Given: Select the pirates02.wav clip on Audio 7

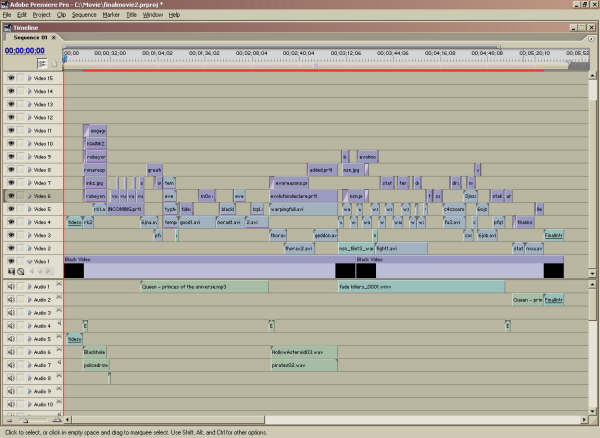Looking at the screenshot, I should [x=304, y=365].
